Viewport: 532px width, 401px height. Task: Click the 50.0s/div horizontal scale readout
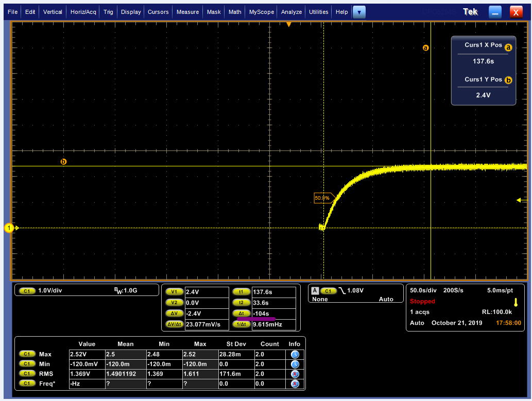[x=423, y=290]
